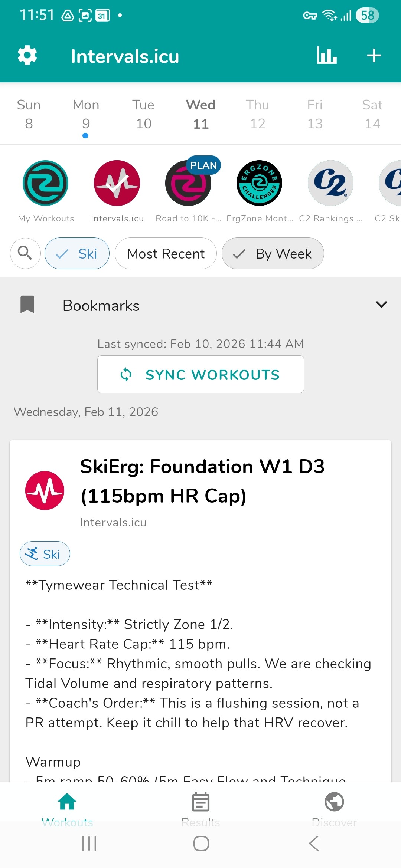Open Road to 10K plan icon
The width and height of the screenshot is (401, 868).
coord(188,183)
